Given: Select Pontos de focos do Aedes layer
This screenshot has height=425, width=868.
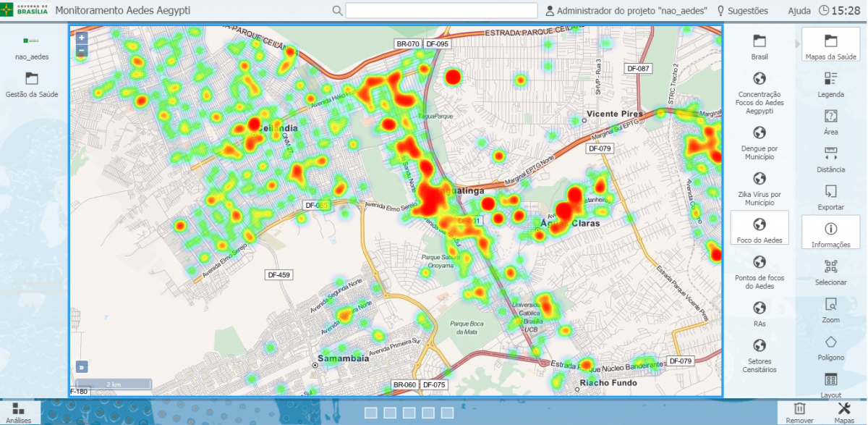Looking at the screenshot, I should pos(759,272).
